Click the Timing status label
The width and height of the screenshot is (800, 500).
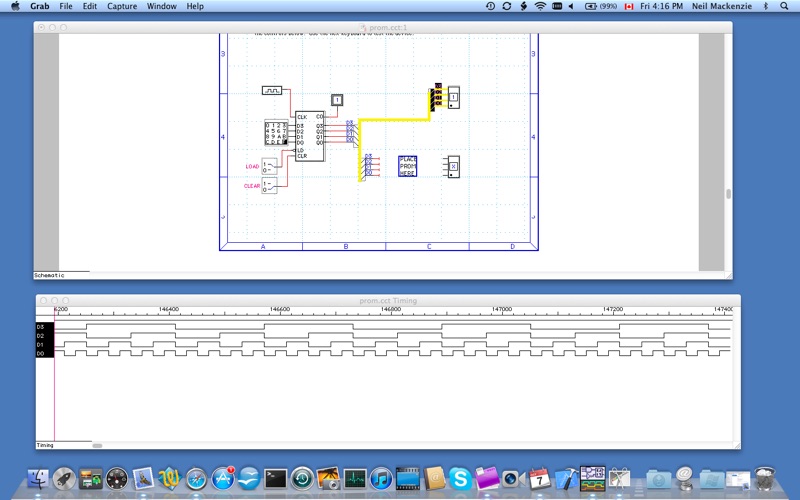coord(45,445)
